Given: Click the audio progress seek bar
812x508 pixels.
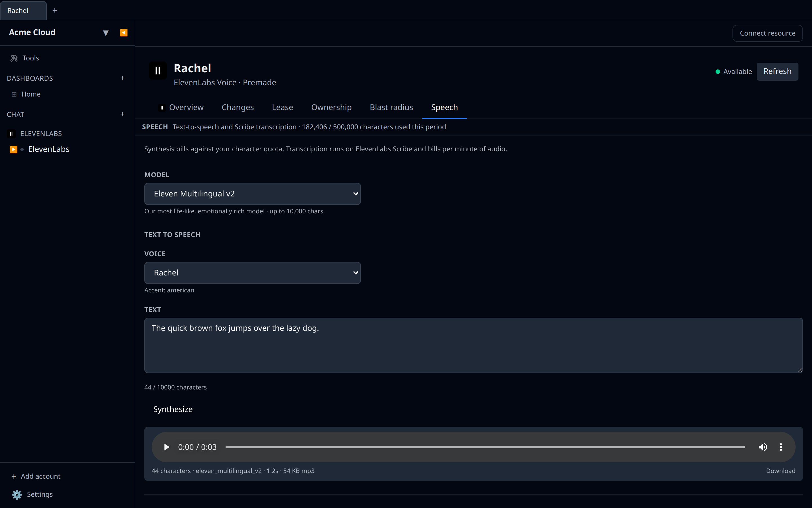Looking at the screenshot, I should pyautogui.click(x=485, y=447).
